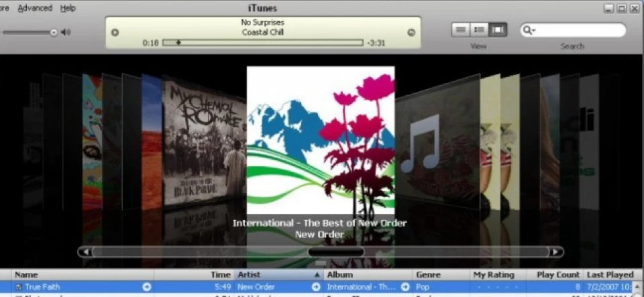This screenshot has width=644, height=297.
Task: Click the arrow link beside International album
Action: 405,287
